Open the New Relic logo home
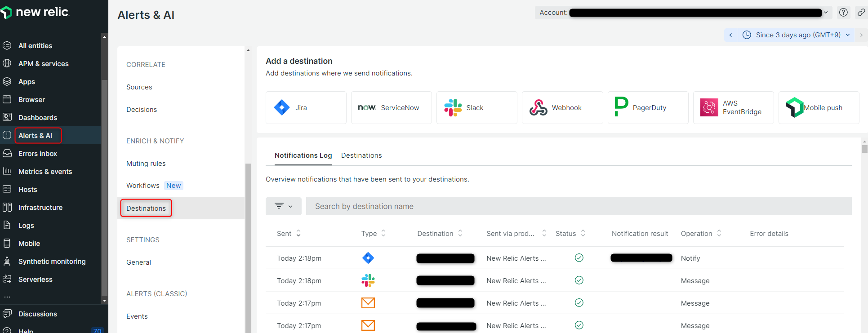The image size is (868, 333). 35,12
